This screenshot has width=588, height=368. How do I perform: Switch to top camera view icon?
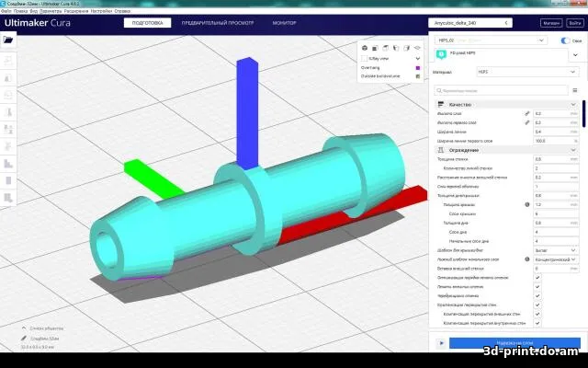coord(386,48)
